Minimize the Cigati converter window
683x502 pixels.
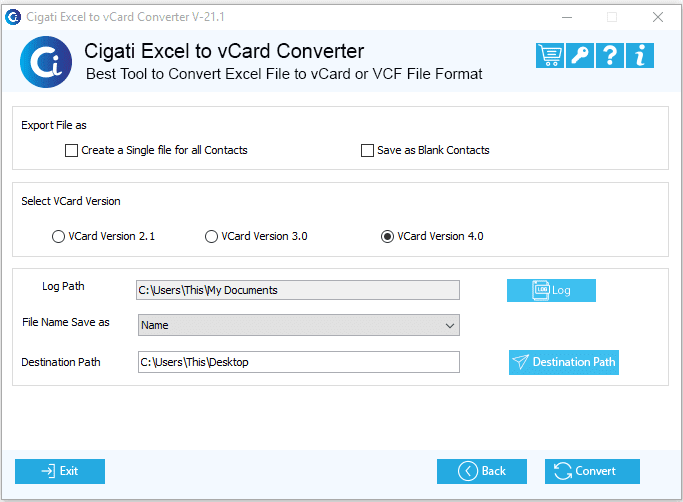567,17
